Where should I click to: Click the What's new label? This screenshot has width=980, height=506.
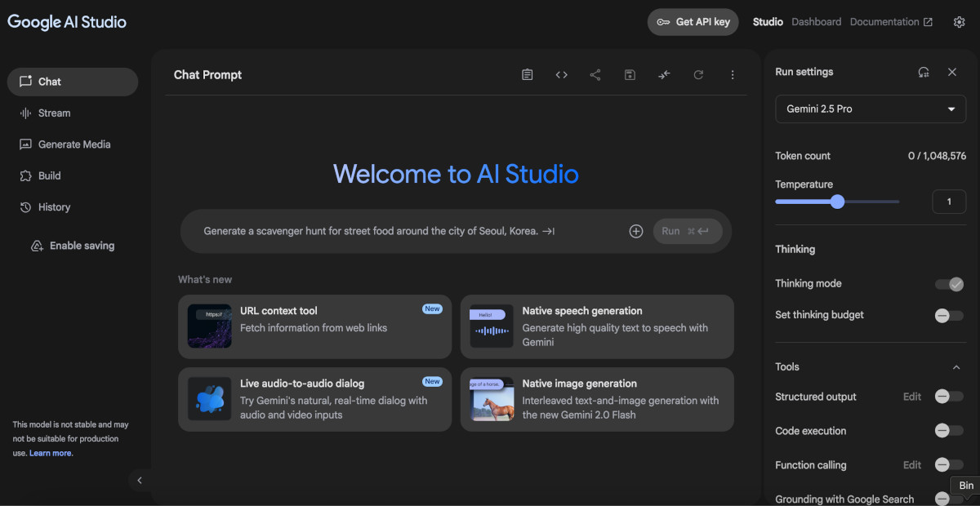[205, 279]
